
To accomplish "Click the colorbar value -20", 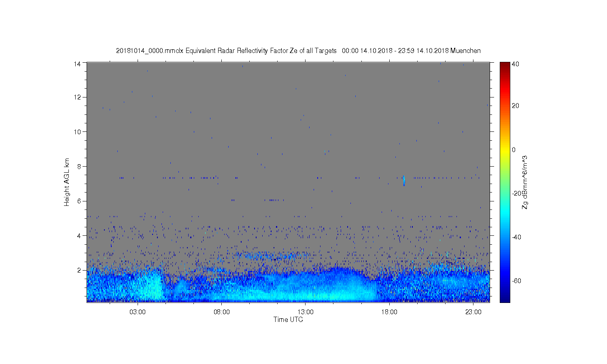I will tap(516, 193).
